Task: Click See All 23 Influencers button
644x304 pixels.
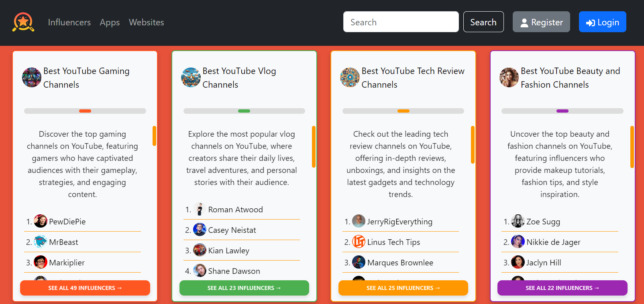Action: (244, 288)
